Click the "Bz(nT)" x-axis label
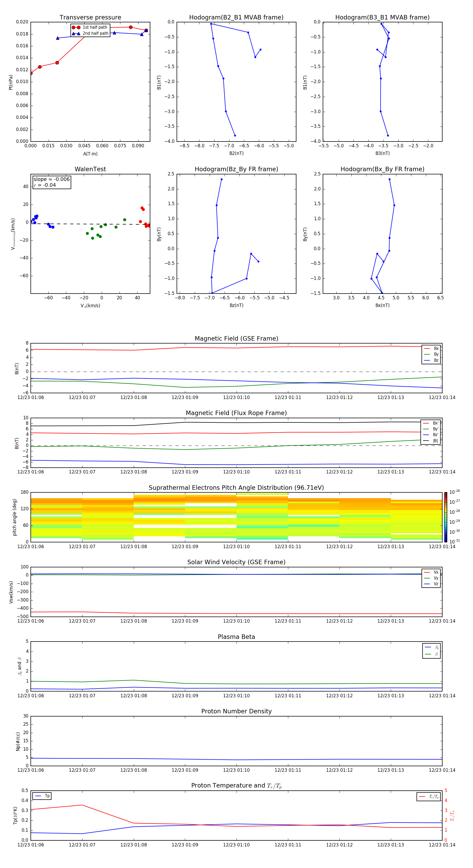 pos(236,305)
